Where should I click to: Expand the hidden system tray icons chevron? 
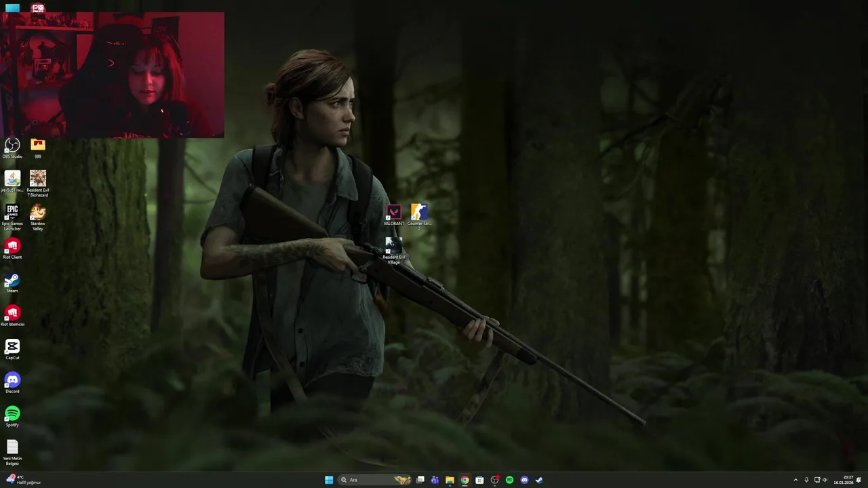tap(795, 480)
